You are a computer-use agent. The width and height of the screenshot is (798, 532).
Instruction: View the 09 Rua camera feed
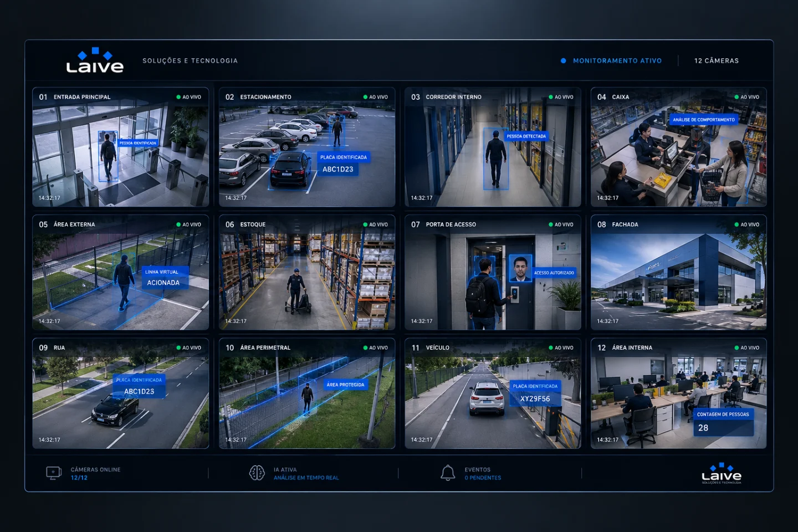(121, 393)
